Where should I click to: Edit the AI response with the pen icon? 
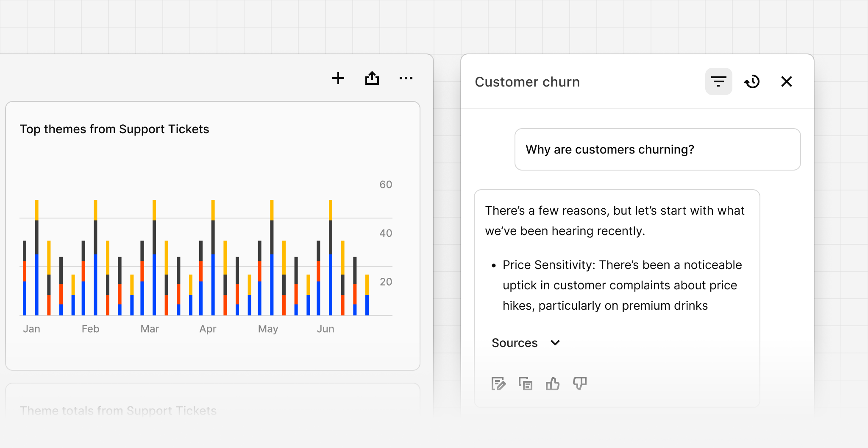[x=499, y=383]
